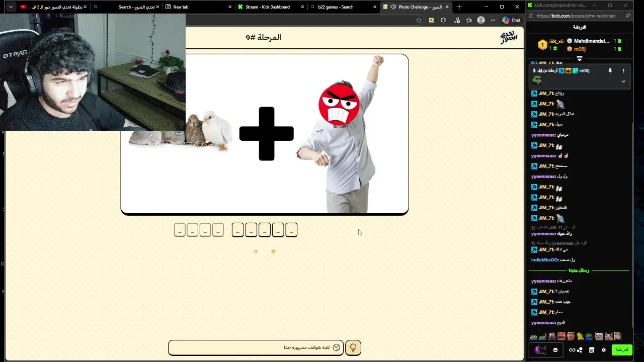Click the first empty letter box
This screenshot has height=362, width=644.
[291, 230]
